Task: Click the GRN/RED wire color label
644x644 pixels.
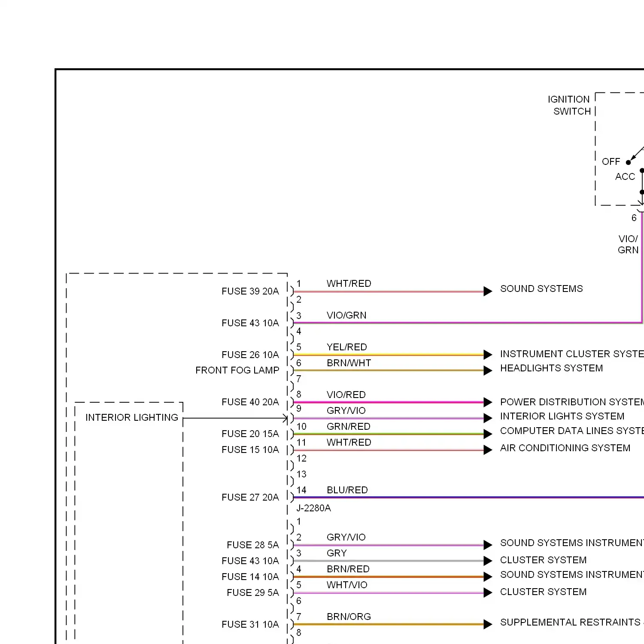Action: pyautogui.click(x=348, y=426)
